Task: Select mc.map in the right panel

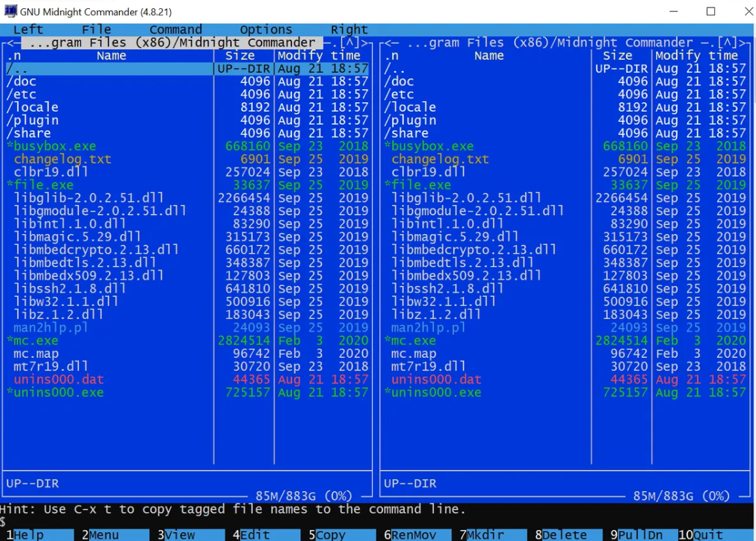Action: [565, 354]
